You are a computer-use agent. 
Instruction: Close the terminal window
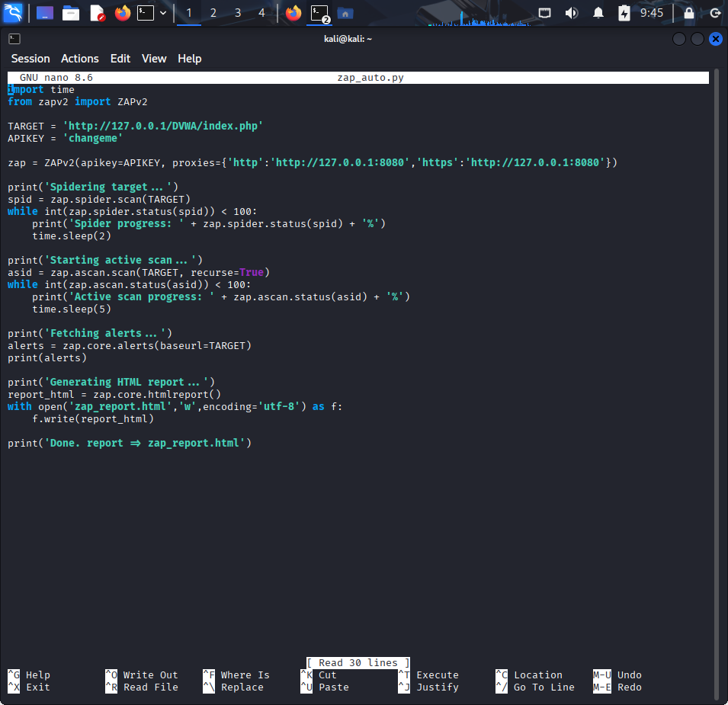coord(716,39)
